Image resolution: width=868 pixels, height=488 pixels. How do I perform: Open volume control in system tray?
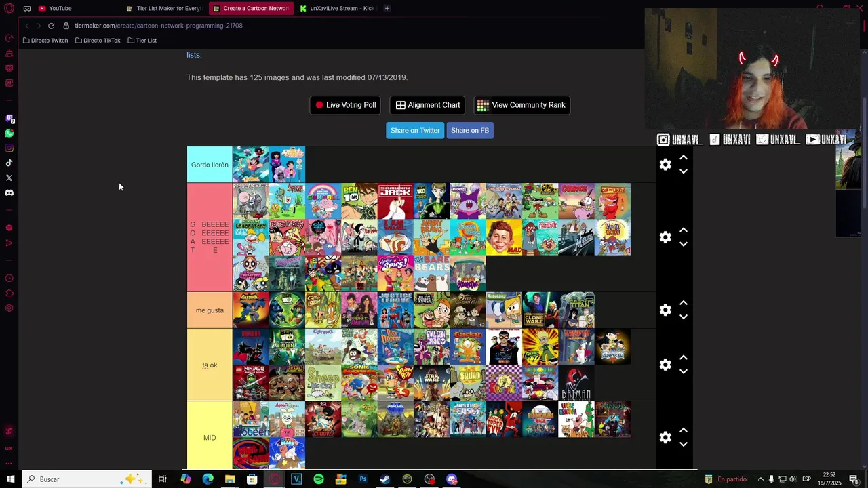tap(793, 479)
